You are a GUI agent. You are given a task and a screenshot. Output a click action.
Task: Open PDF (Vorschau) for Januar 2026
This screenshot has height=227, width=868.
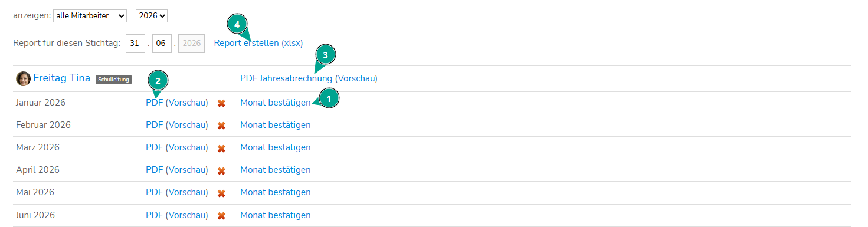coord(177,103)
